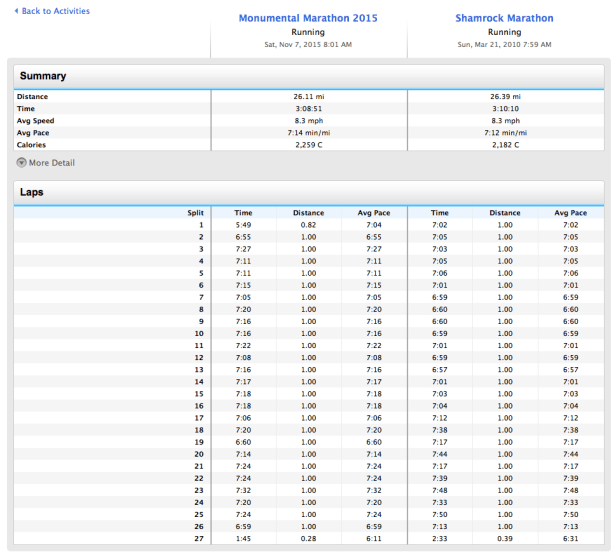Click the 3:08:51 time value in Summary
Image resolution: width=616 pixels, height=557 pixels.
(308, 108)
